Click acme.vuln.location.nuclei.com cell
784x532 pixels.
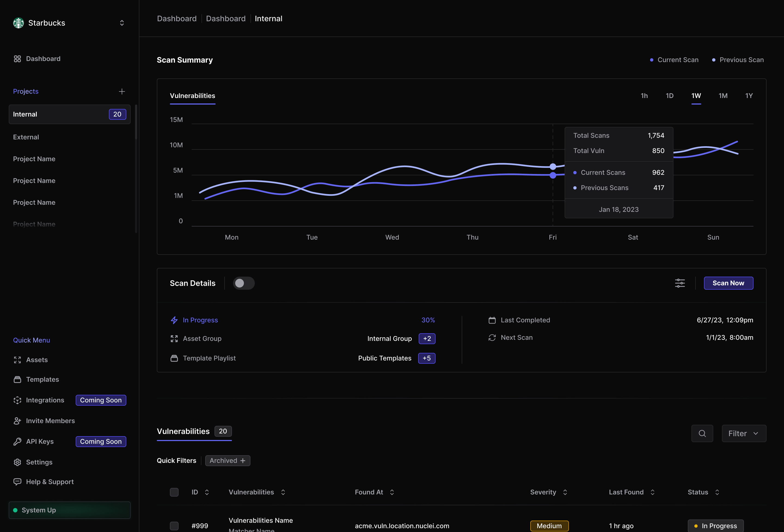tap(402, 526)
